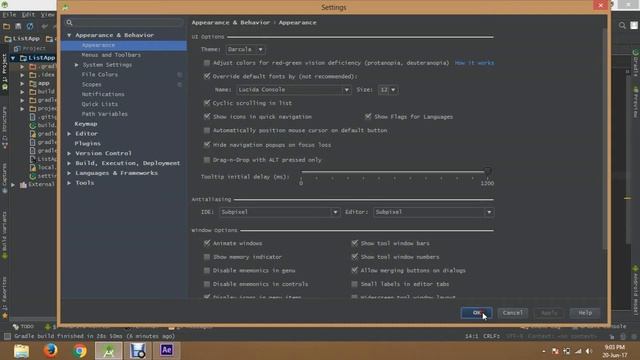Select Plugins in settings tree
The width and height of the screenshot is (640, 360).
click(87, 144)
